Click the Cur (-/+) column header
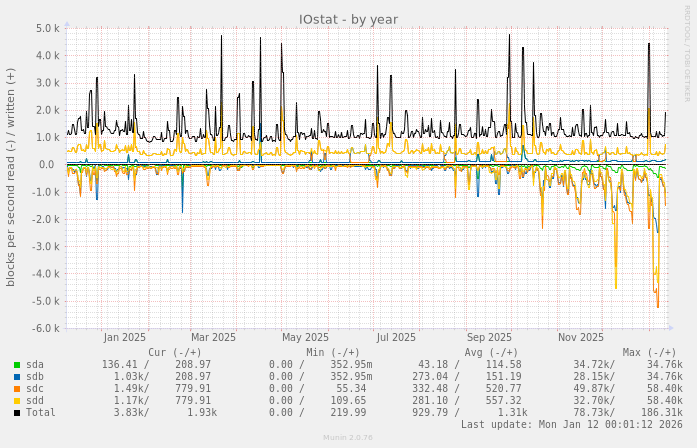The height and width of the screenshot is (448, 697). point(174,352)
